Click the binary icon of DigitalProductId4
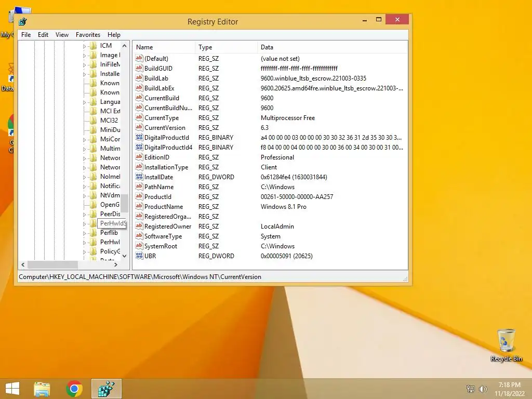 (139, 147)
